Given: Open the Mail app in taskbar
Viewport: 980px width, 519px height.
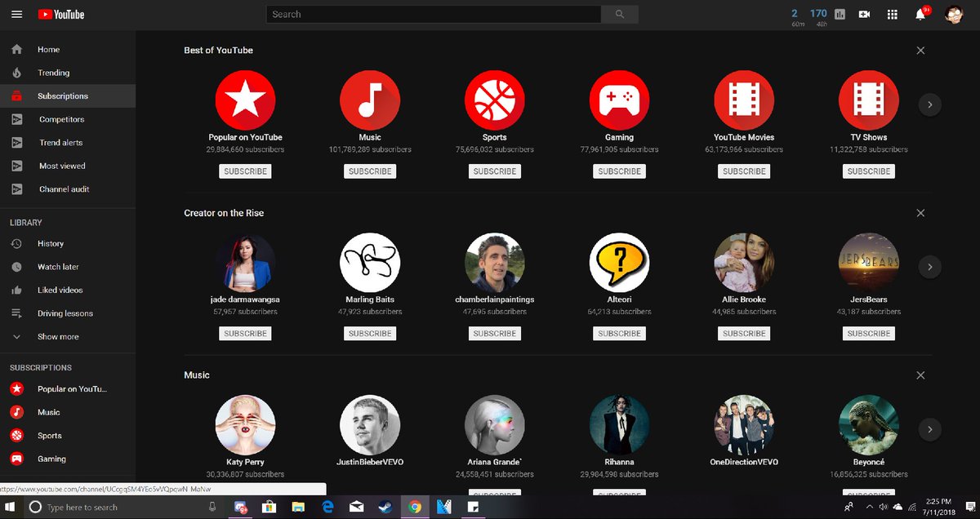Looking at the screenshot, I should pos(356,507).
